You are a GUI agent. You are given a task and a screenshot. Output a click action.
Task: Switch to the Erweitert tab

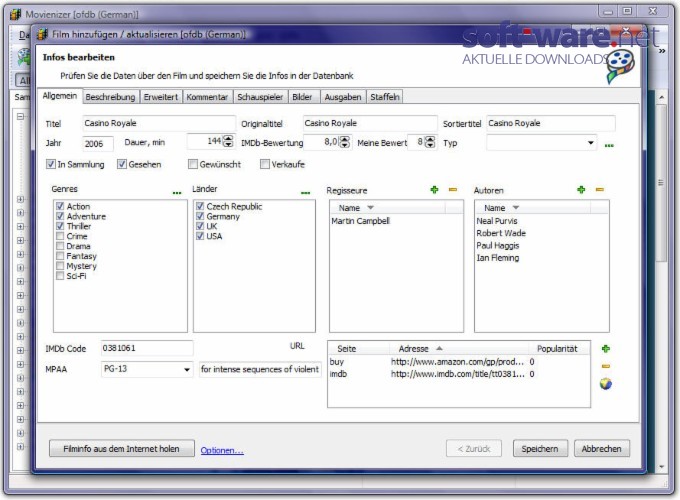(x=161, y=97)
